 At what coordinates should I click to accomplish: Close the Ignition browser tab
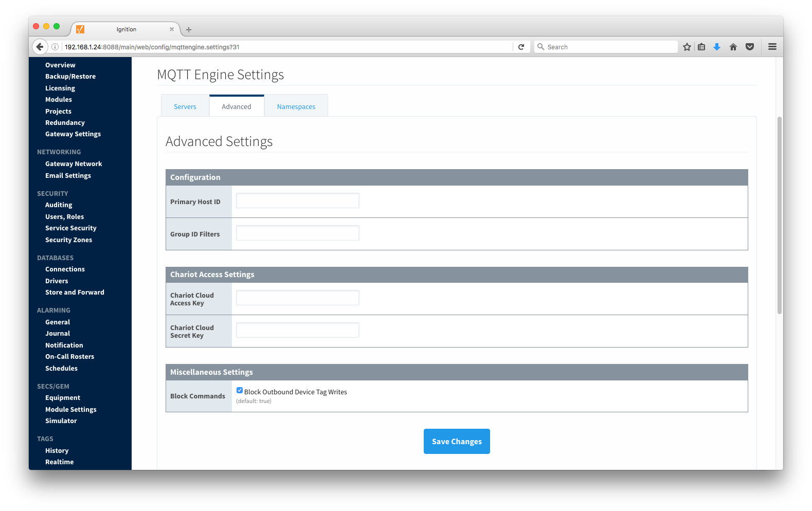coord(172,29)
